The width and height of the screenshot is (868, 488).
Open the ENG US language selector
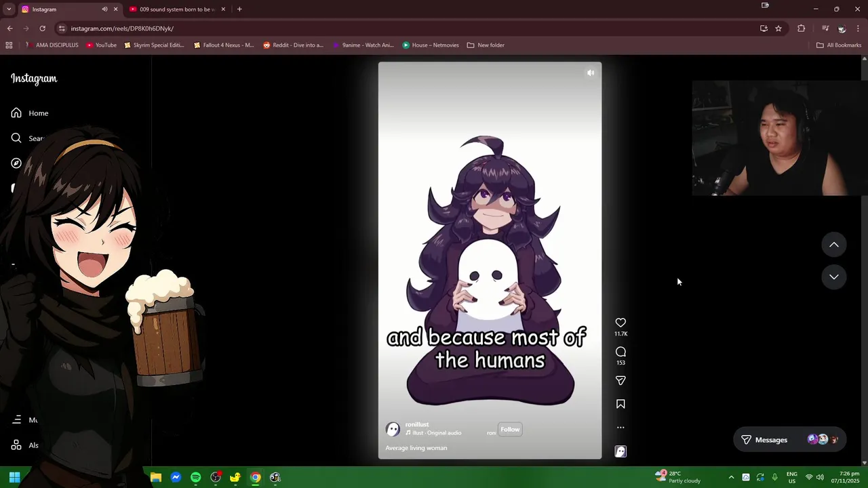[791, 477]
